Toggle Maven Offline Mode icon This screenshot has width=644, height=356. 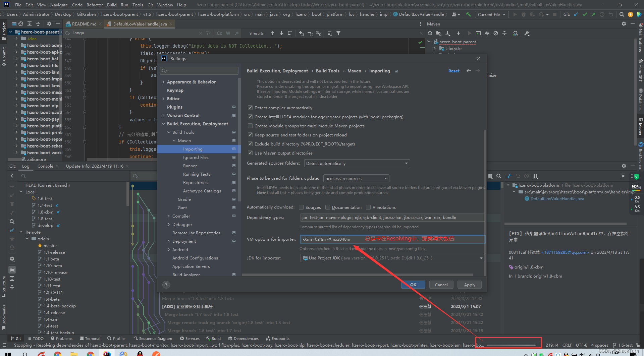[487, 33]
